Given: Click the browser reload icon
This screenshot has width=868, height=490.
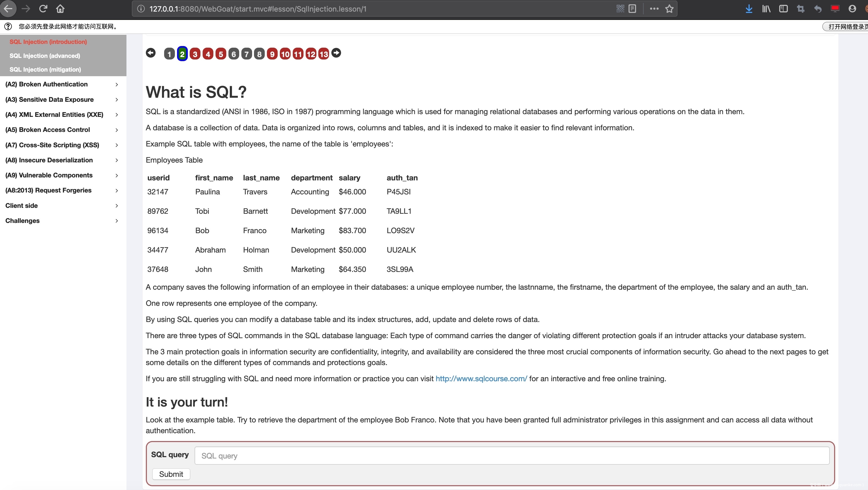Looking at the screenshot, I should point(43,9).
